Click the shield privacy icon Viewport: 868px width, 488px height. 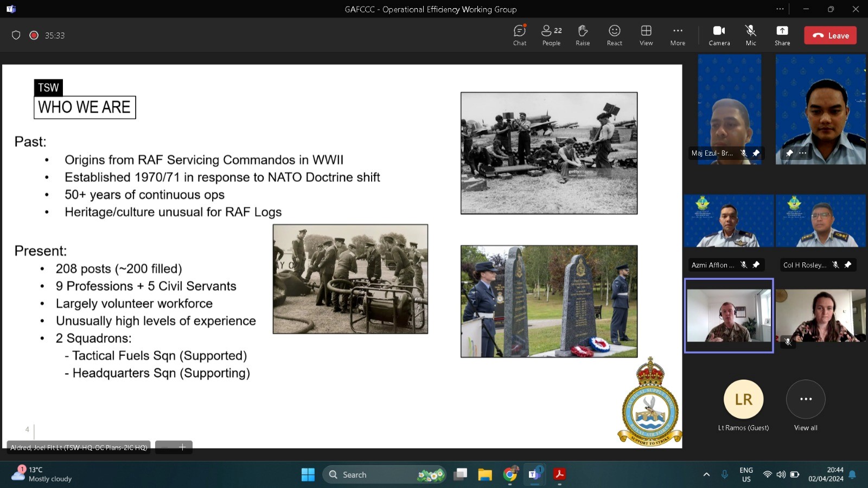(x=16, y=35)
